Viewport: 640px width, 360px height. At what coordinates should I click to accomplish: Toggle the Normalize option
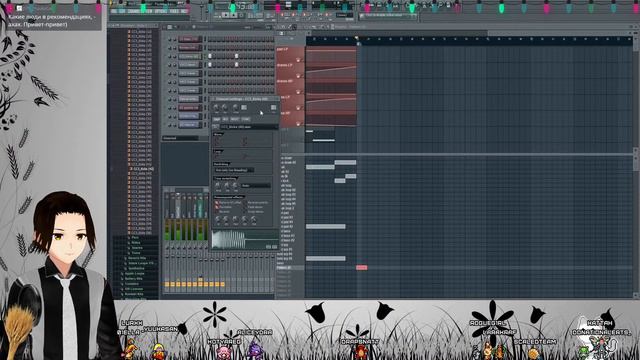(x=224, y=207)
